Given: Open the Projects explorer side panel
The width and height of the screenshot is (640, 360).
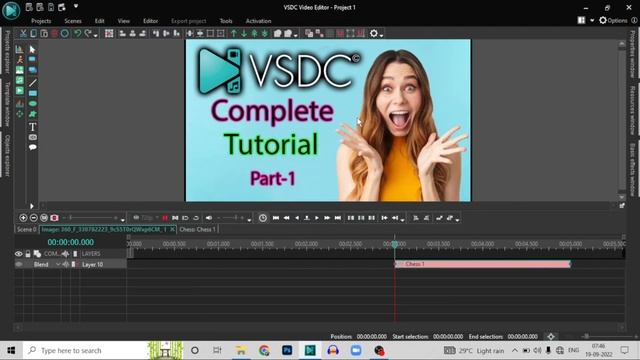Looking at the screenshot, I should pyautogui.click(x=7, y=52).
